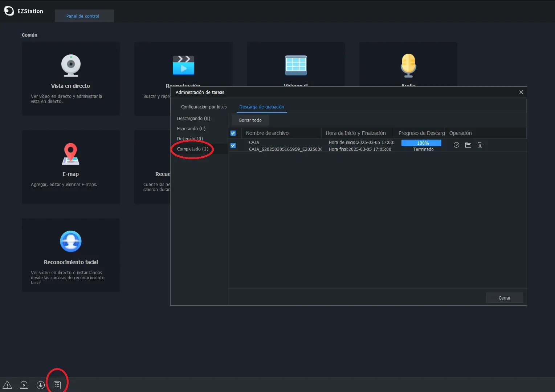Viewport: 555px width, 392px height.
Task: Click the 100% download progress bar
Action: pyautogui.click(x=421, y=143)
